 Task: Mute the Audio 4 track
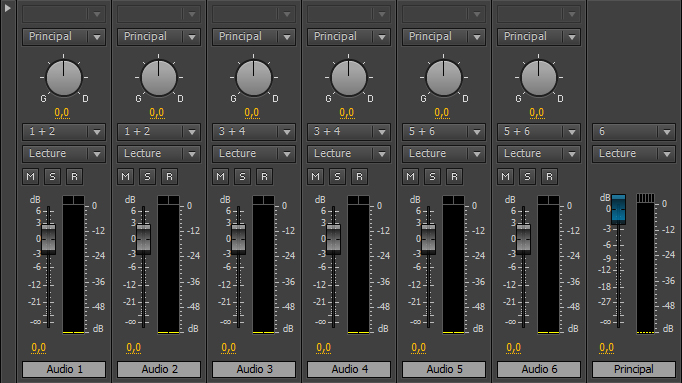(315, 177)
